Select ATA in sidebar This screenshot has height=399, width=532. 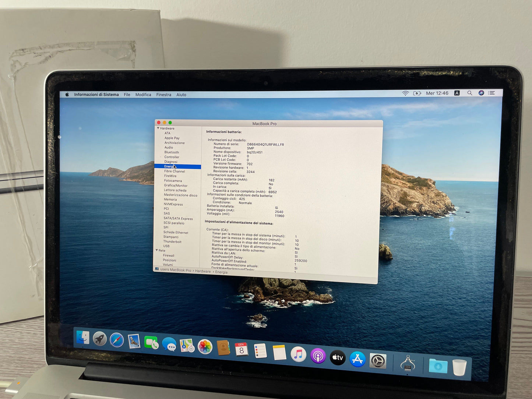click(x=168, y=133)
